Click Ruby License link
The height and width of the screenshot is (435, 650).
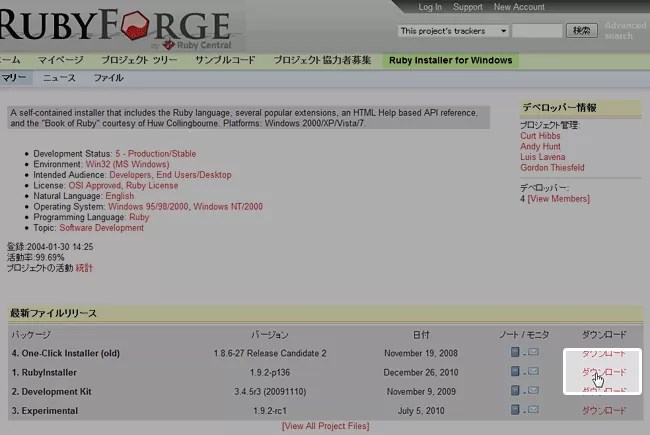[152, 185]
